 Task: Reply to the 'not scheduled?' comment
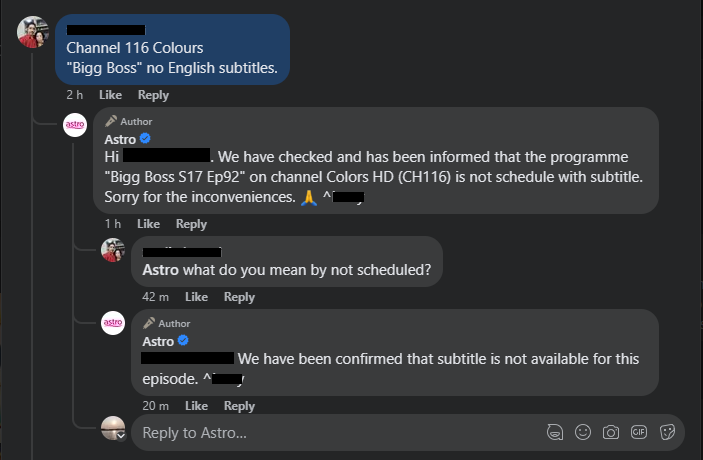coord(239,297)
